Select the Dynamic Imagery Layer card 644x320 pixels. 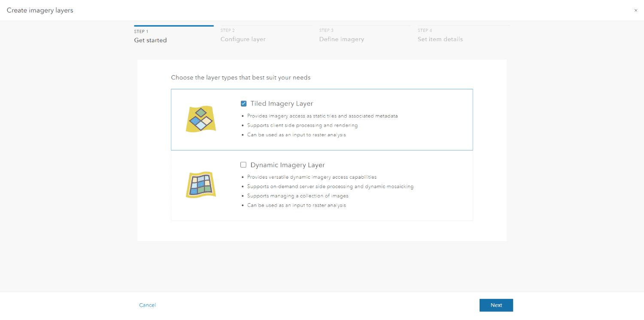coord(322,185)
